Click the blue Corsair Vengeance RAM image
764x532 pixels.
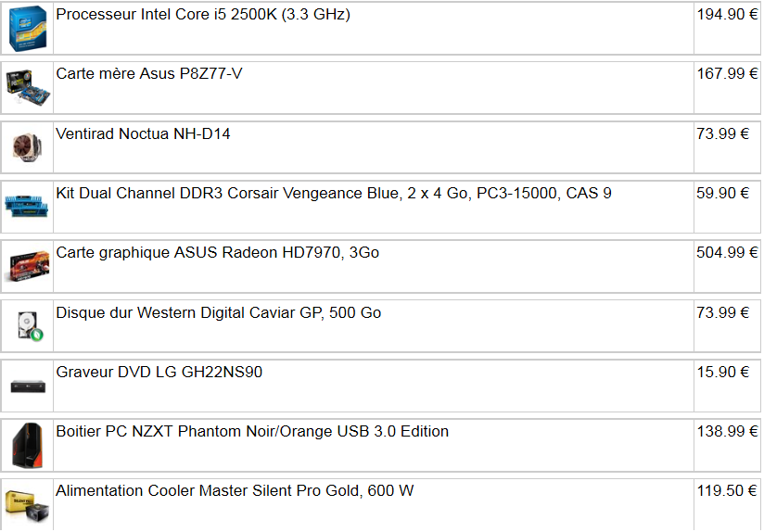pyautogui.click(x=27, y=206)
